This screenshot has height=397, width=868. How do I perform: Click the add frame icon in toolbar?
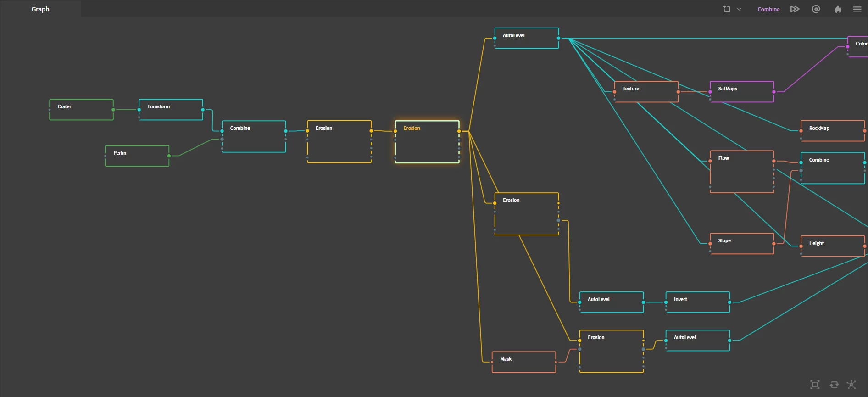tap(727, 9)
